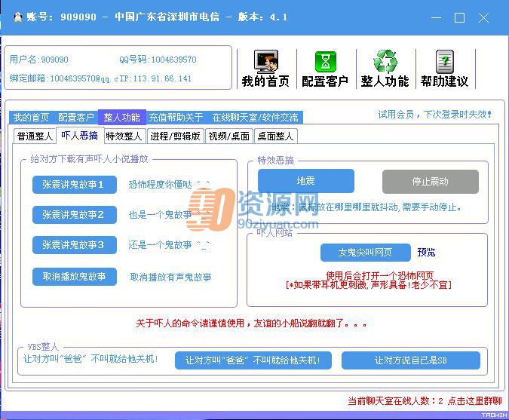Switch to the 配置客户 tab
The image size is (509, 420).
(76, 117)
